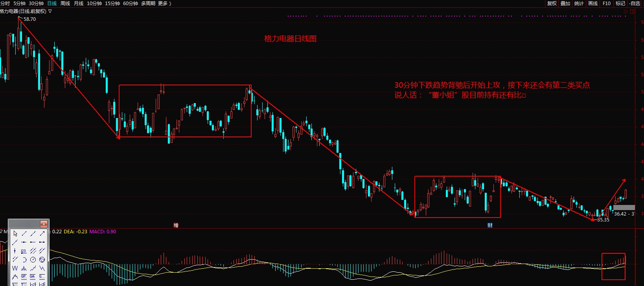Screen dimensions: 644x286
Task: Select the arc drawing tool
Action: (x=25, y=260)
